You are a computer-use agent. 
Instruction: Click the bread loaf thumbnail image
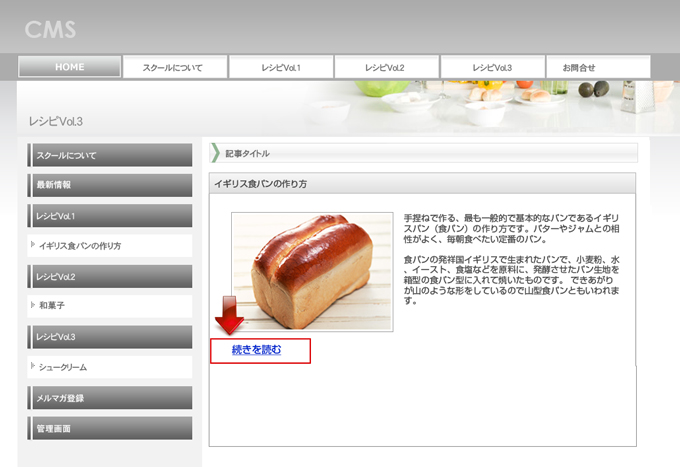point(312,270)
